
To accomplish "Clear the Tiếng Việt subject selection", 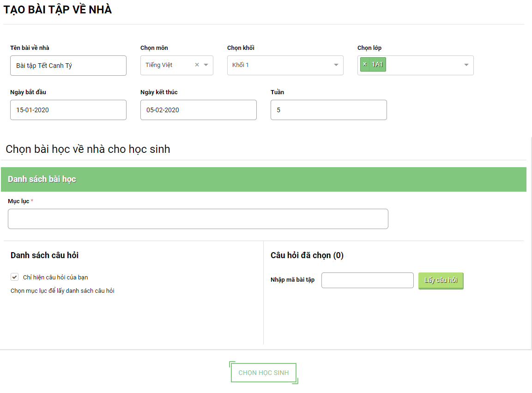I will 197,65.
